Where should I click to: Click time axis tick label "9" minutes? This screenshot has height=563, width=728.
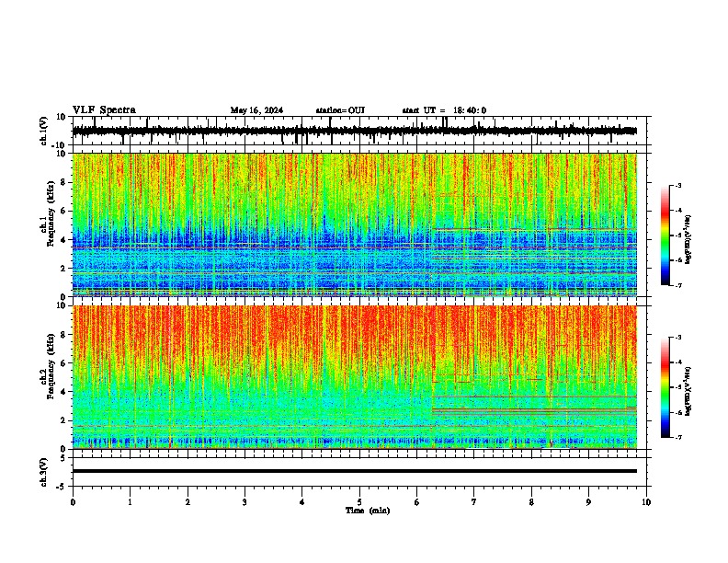[x=588, y=502]
